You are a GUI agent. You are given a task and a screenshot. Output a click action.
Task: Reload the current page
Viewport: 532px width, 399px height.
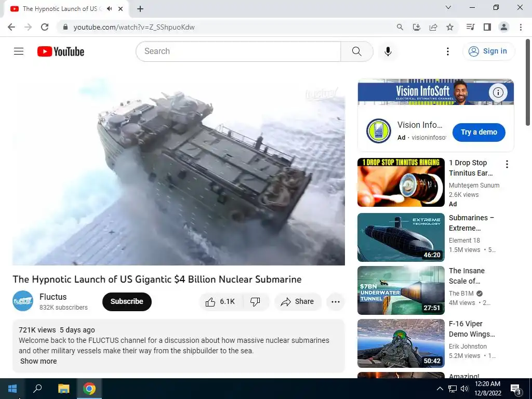45,27
